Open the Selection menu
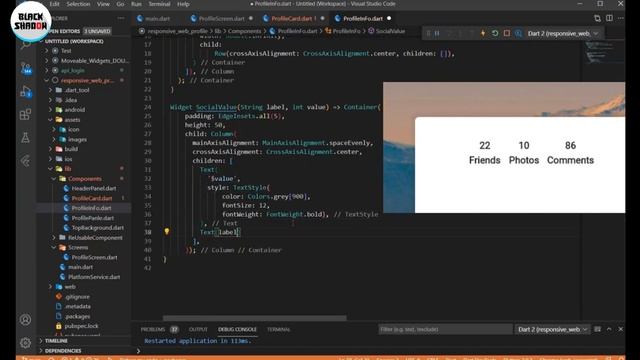 (78, 4)
